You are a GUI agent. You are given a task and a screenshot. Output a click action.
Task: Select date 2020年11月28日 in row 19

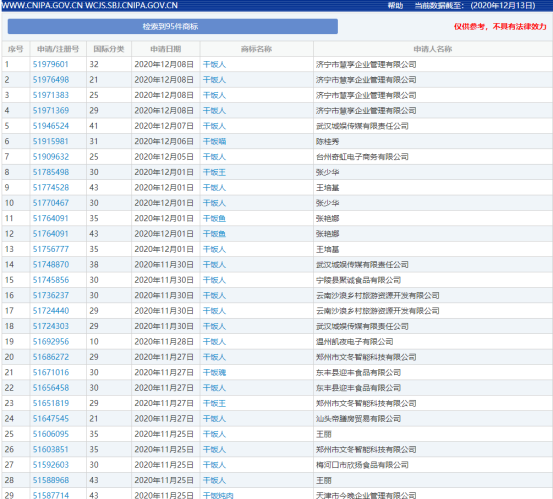click(x=164, y=341)
